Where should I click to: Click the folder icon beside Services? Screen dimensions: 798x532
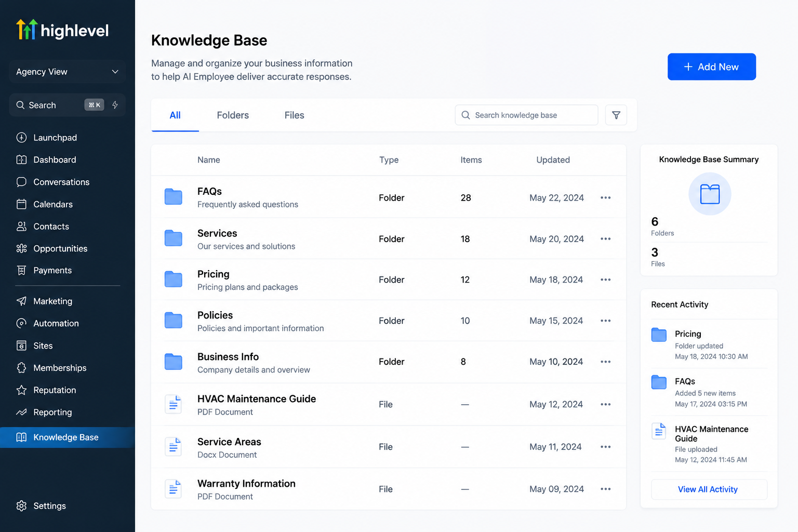point(174,238)
